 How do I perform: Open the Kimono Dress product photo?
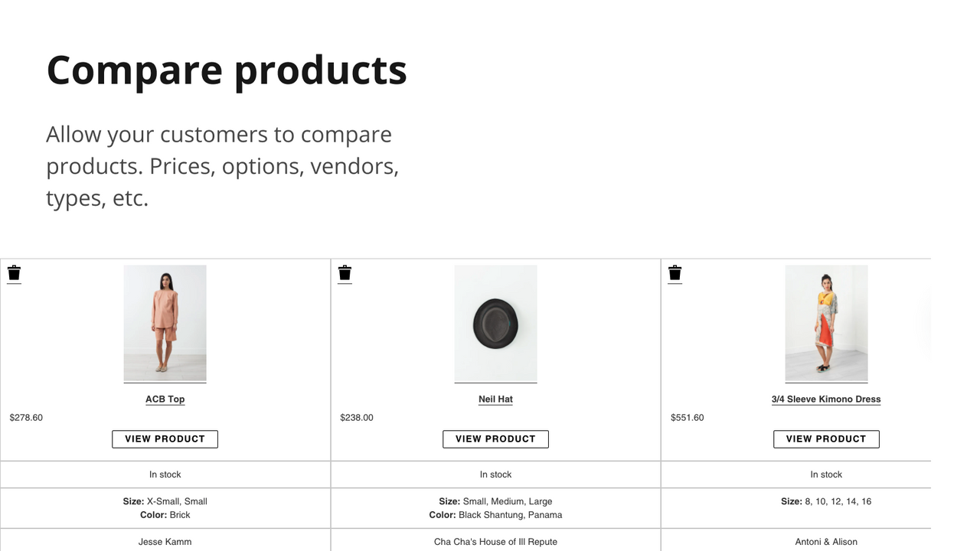tap(826, 323)
